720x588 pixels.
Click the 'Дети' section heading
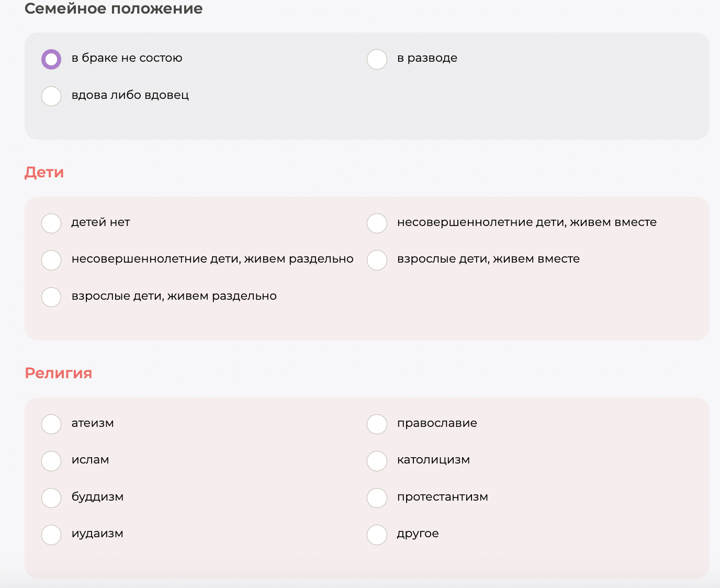click(44, 172)
